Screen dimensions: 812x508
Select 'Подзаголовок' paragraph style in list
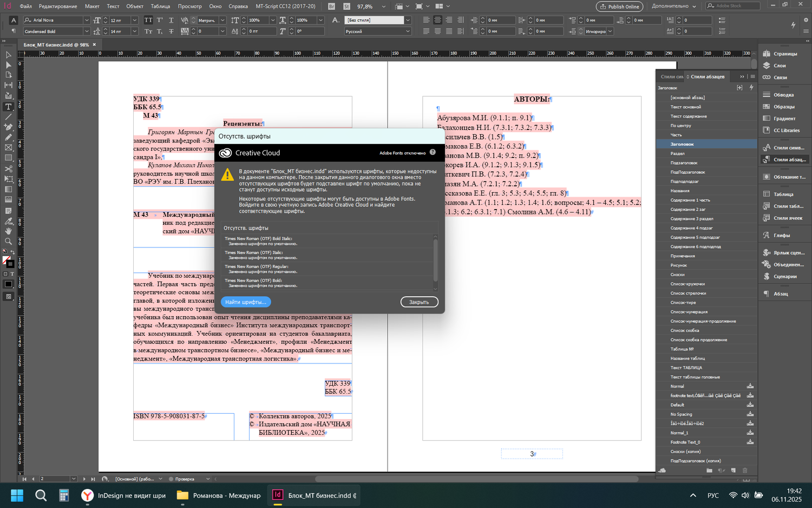pyautogui.click(x=684, y=163)
